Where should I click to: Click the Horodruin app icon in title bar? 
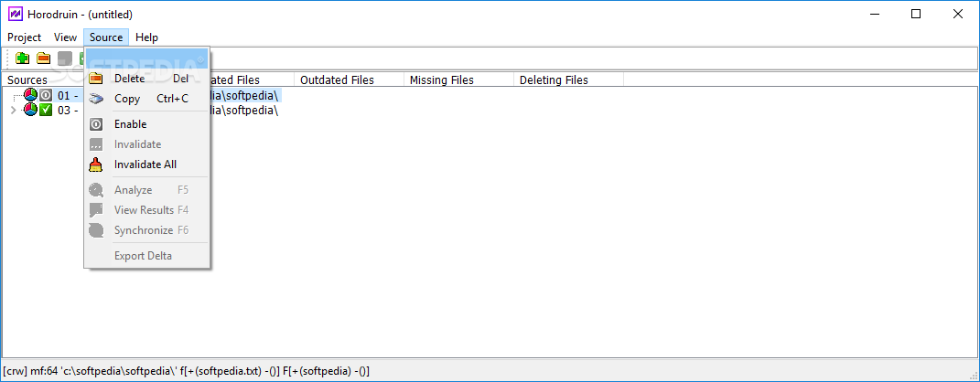pos(16,15)
